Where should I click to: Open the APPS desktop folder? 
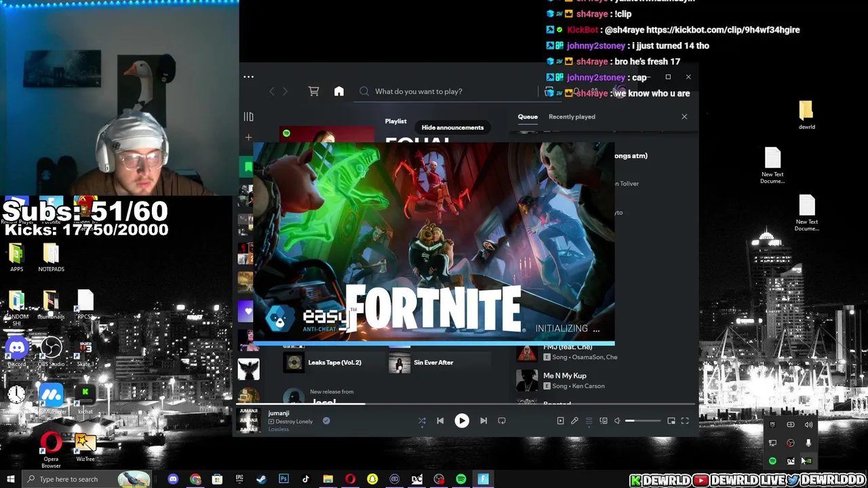[16, 258]
